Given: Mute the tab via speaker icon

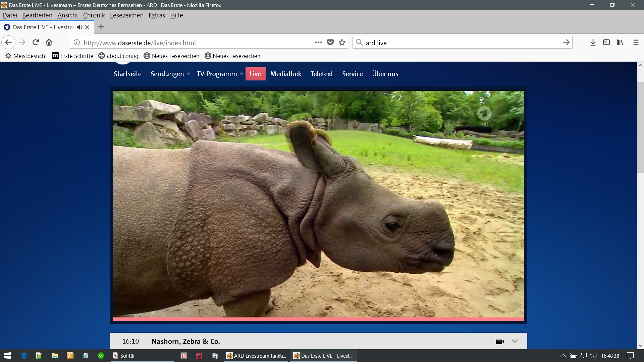Looking at the screenshot, I should point(79,27).
